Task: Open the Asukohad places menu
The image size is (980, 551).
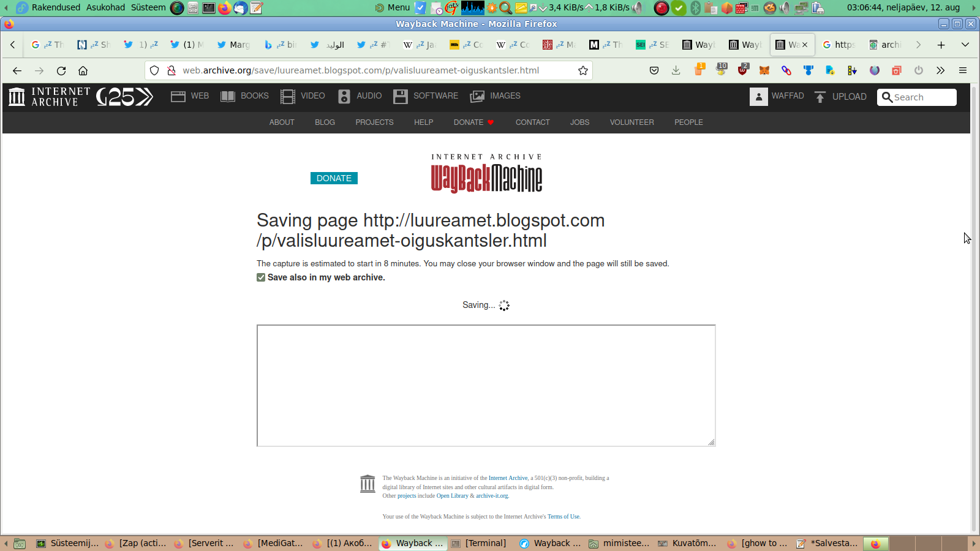Action: point(105,7)
